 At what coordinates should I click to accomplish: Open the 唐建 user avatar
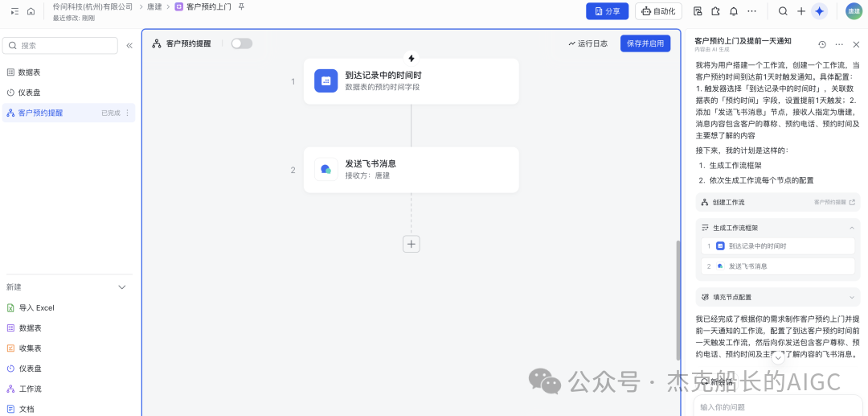tap(854, 11)
